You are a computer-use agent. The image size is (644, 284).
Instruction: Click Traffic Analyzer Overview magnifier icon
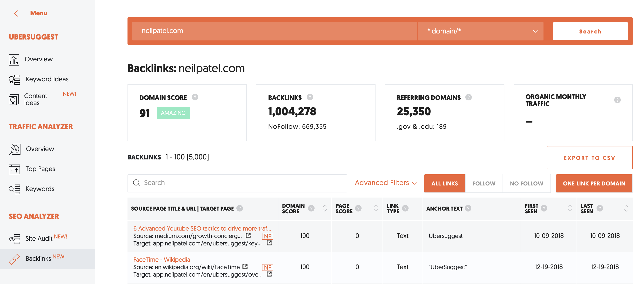14,149
